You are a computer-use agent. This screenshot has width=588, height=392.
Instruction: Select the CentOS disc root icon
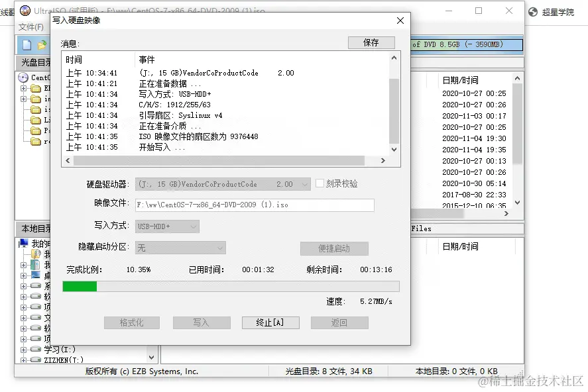(x=23, y=77)
